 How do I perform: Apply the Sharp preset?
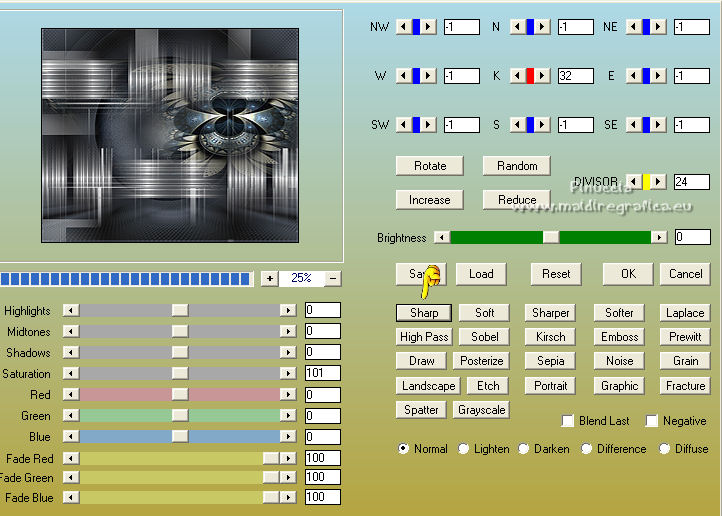(x=424, y=313)
